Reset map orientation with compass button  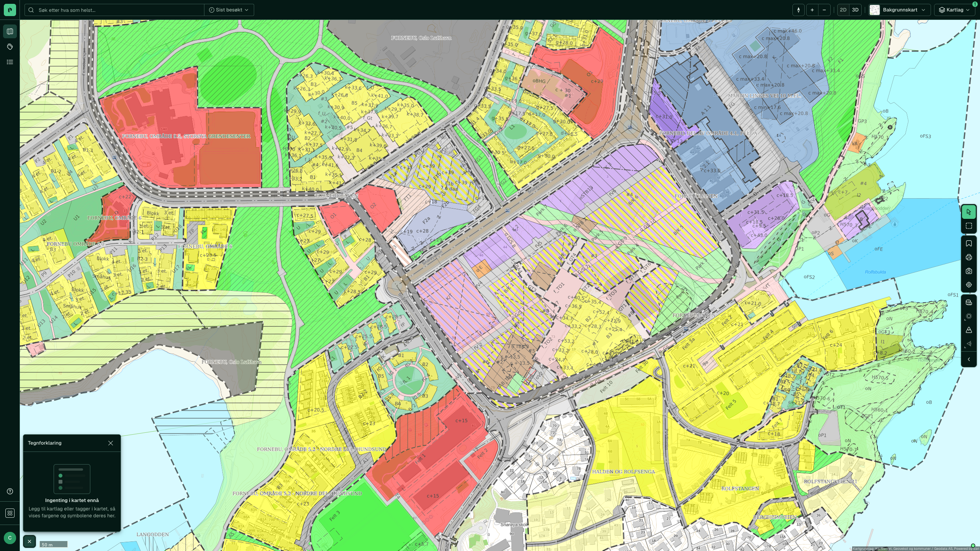pos(799,10)
